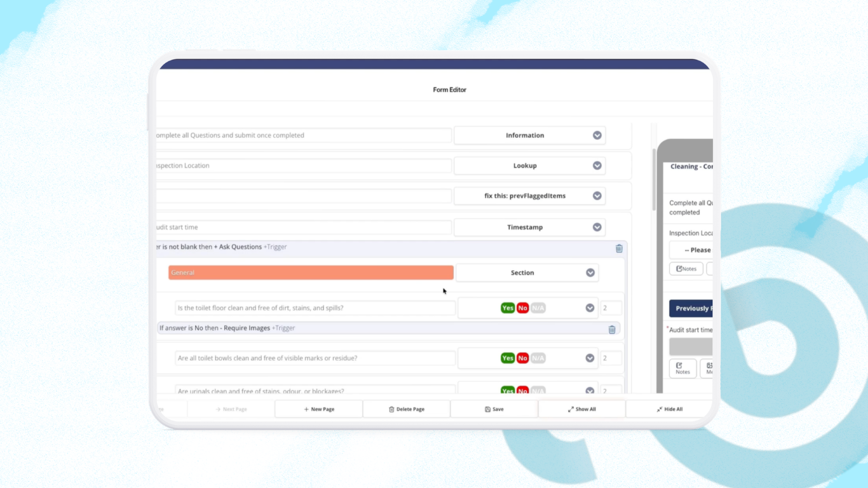This screenshot has height=488, width=868.
Task: Click Yes on the urinals question
Action: [508, 390]
